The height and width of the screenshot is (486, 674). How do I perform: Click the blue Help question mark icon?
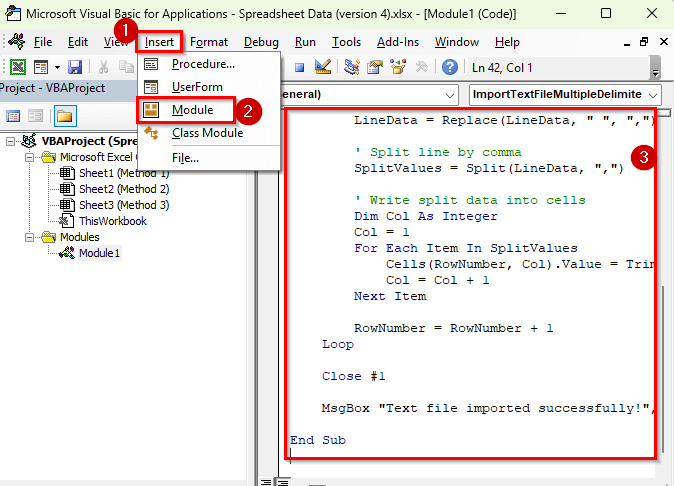pos(450,67)
